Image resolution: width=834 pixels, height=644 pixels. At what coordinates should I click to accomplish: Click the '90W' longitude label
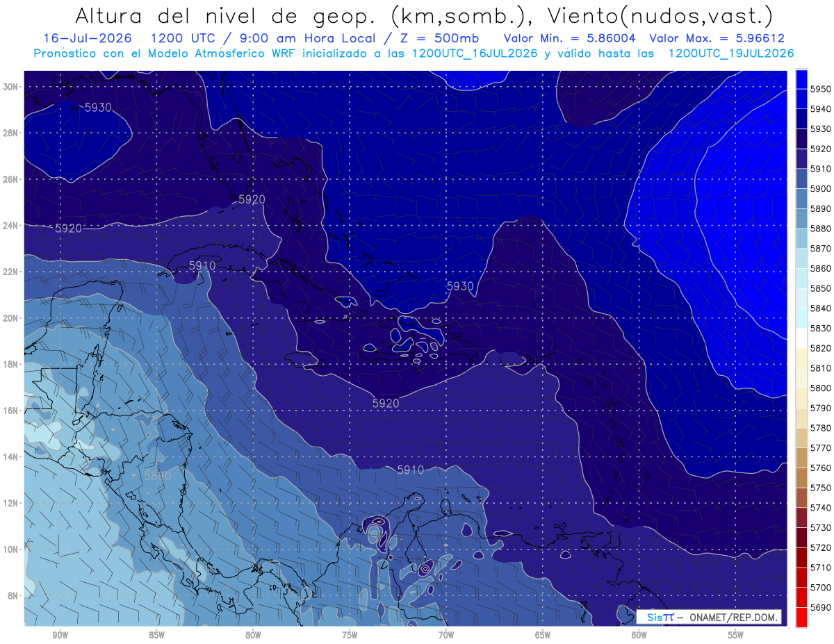[60, 635]
